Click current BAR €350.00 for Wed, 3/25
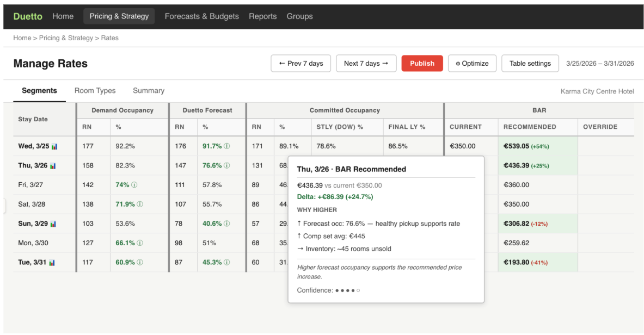 pyautogui.click(x=463, y=146)
